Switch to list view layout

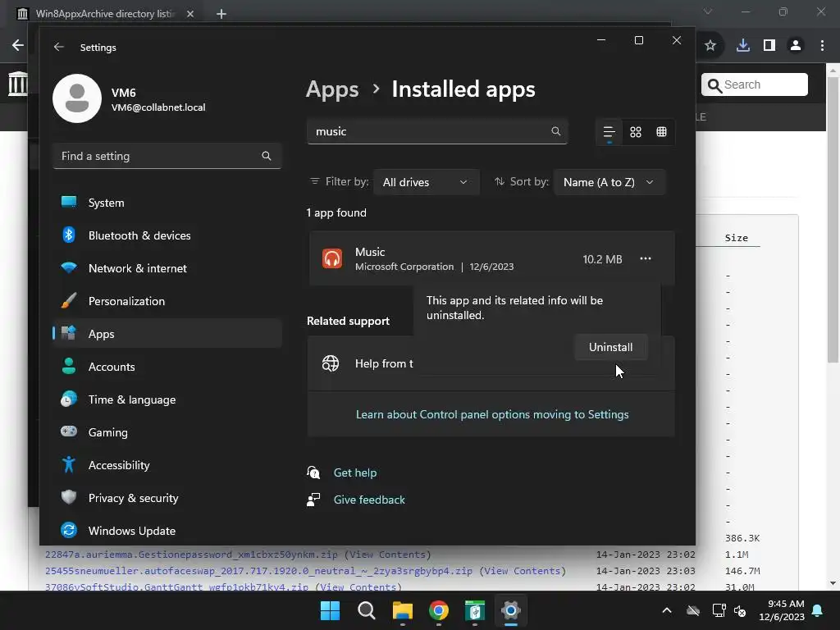(609, 132)
